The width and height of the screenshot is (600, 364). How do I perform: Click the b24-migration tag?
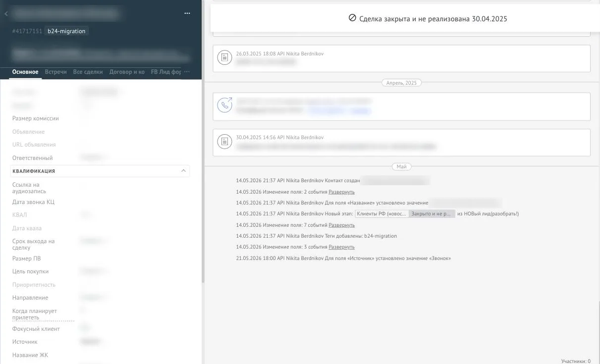click(66, 31)
